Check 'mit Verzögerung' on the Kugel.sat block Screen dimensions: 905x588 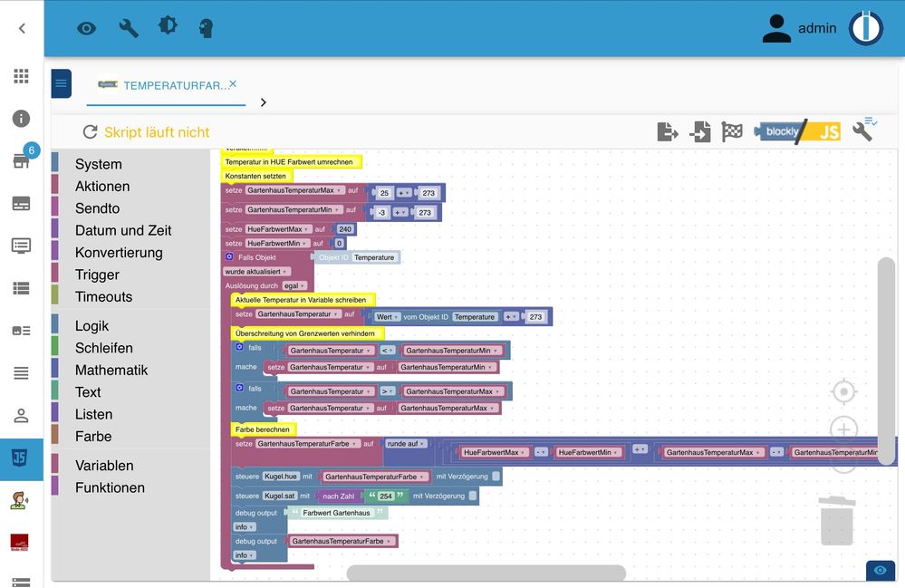tap(473, 496)
